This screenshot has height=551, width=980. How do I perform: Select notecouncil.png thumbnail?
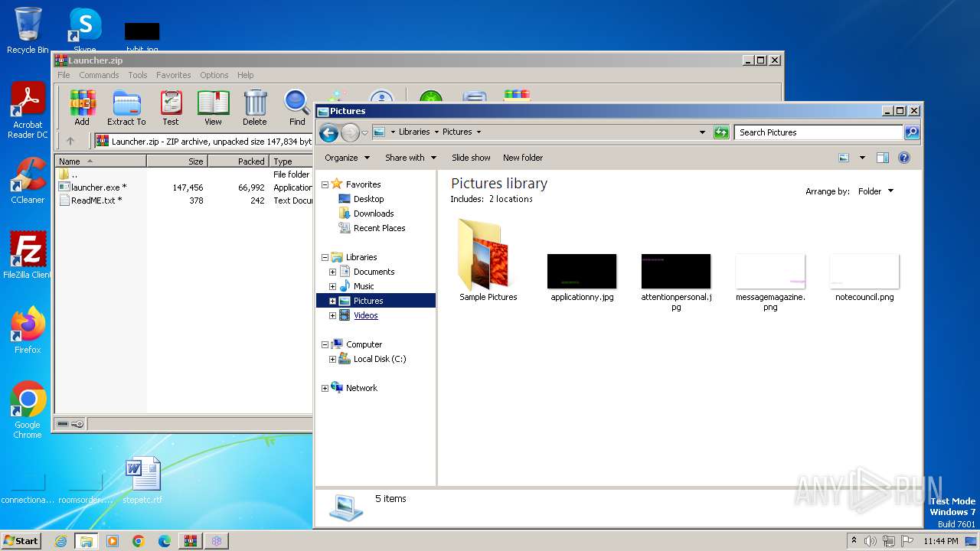coord(864,277)
